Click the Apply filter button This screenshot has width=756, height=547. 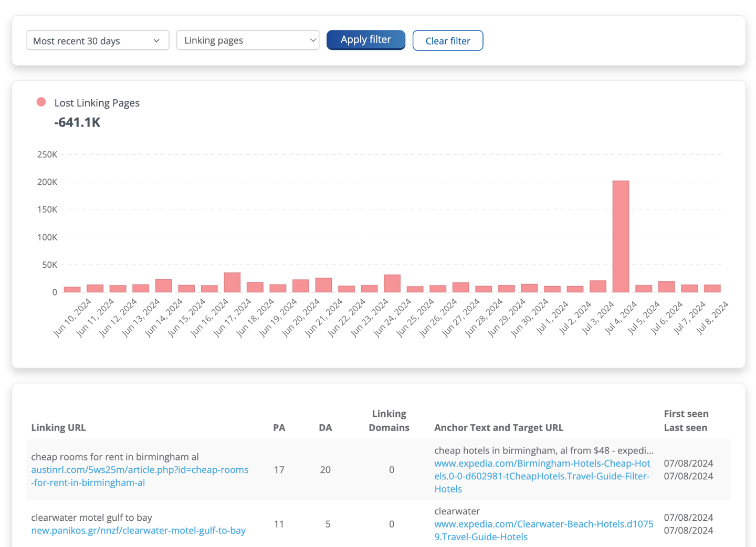click(366, 40)
